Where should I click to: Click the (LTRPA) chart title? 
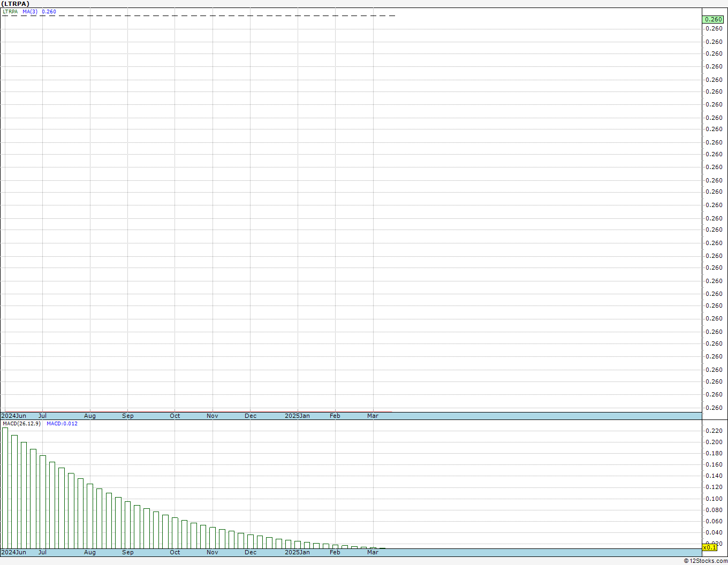point(16,4)
